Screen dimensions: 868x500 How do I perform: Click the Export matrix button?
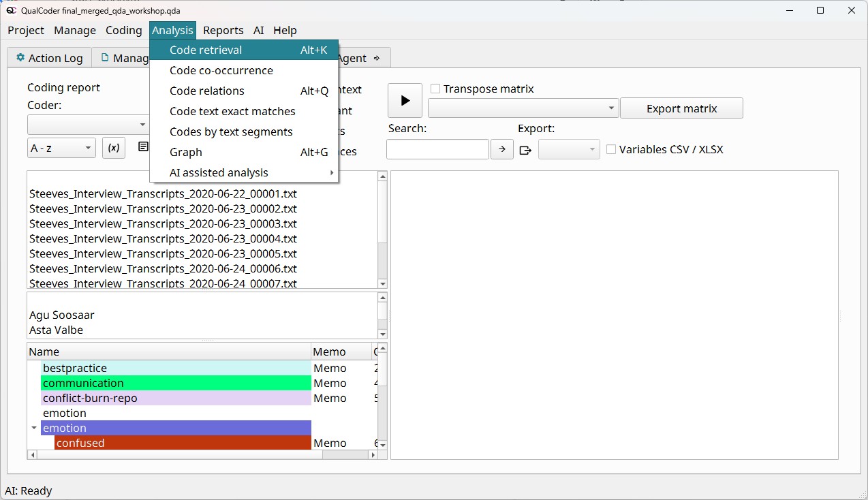pyautogui.click(x=681, y=108)
